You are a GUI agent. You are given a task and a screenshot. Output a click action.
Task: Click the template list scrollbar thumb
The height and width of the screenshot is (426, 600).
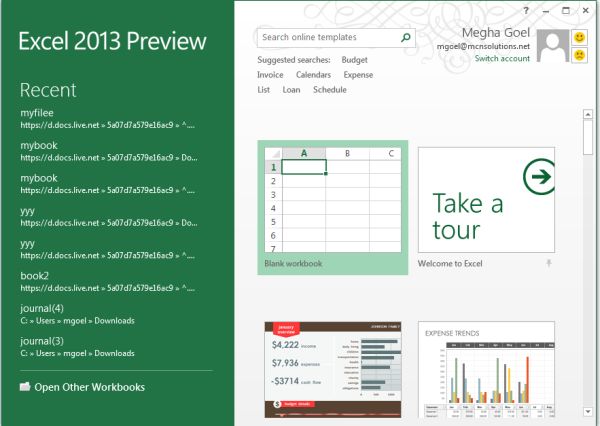coord(588,137)
